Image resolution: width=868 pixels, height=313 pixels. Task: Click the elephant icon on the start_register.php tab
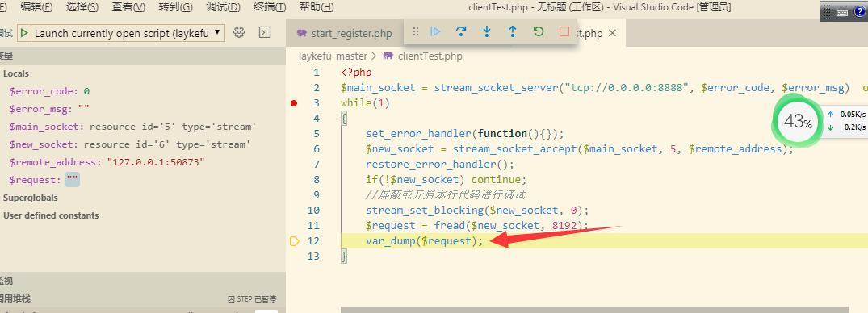(x=302, y=33)
